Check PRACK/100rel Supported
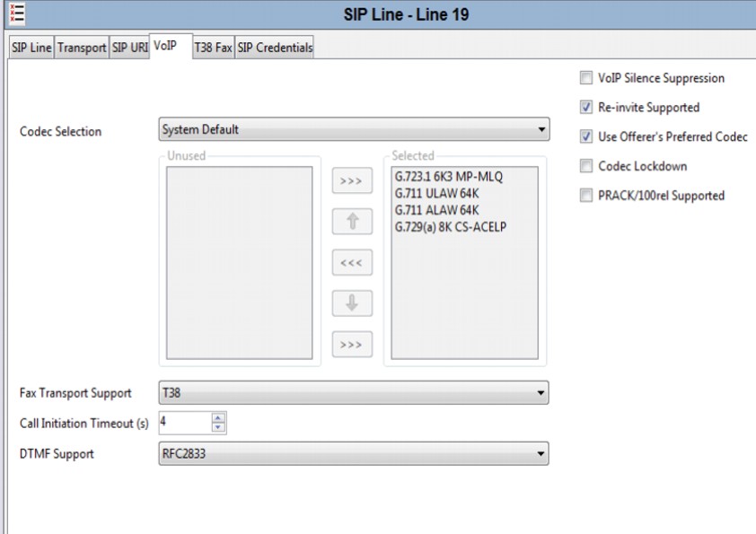This screenshot has height=534, width=756. point(585,195)
